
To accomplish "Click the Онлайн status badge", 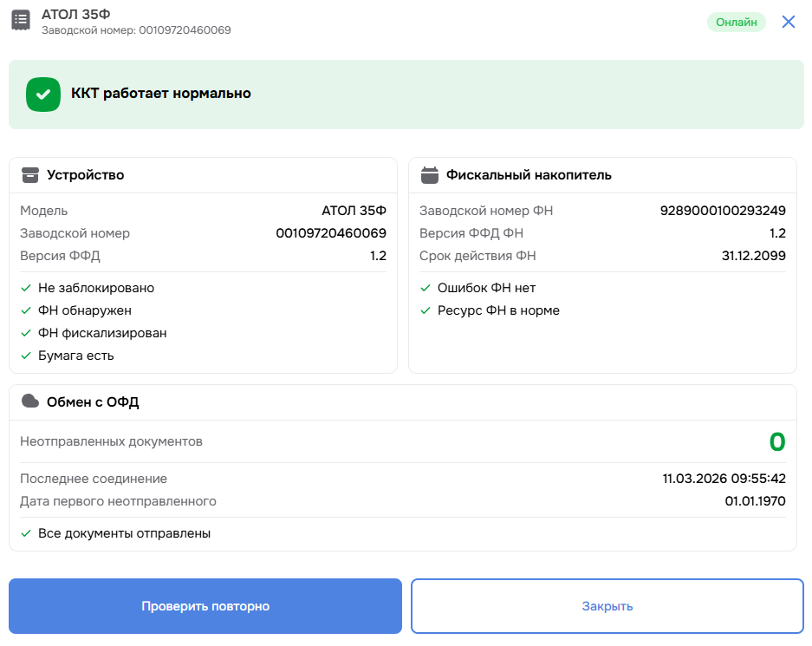I will tap(737, 23).
